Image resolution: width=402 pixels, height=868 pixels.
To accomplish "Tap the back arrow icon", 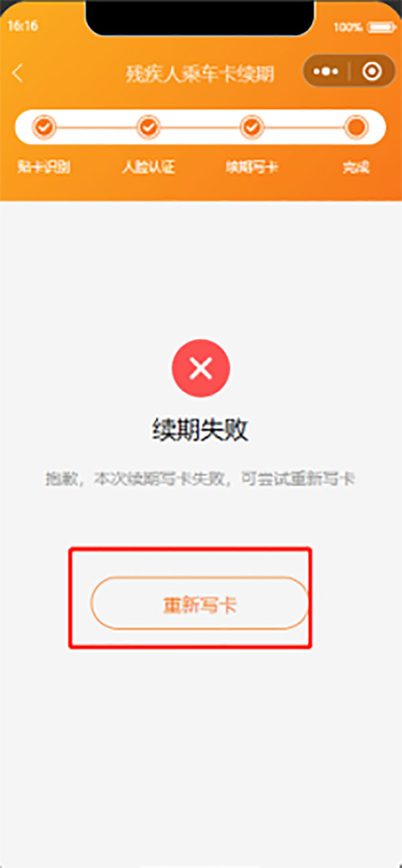I will pyautogui.click(x=18, y=73).
